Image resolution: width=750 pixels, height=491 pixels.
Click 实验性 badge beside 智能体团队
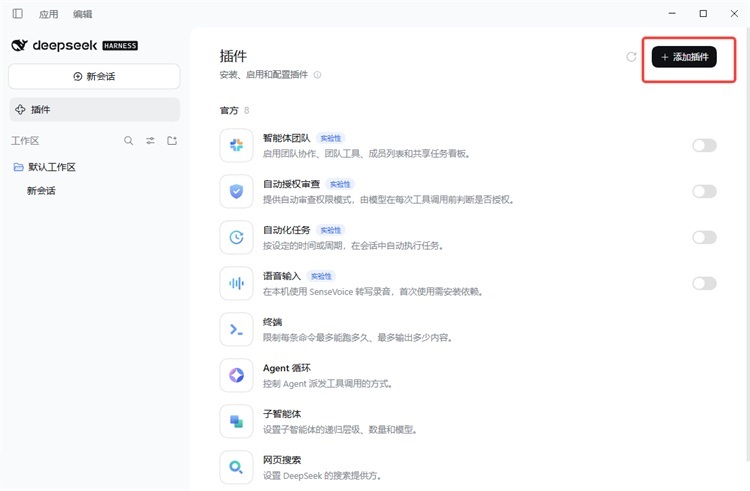coord(331,138)
